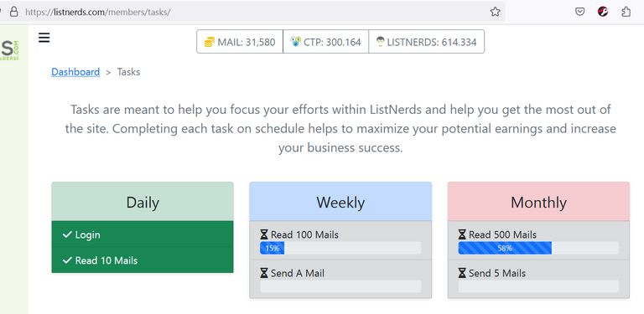The width and height of the screenshot is (644, 314).
Task: Click the LISTNERDS token icon
Action: [381, 41]
